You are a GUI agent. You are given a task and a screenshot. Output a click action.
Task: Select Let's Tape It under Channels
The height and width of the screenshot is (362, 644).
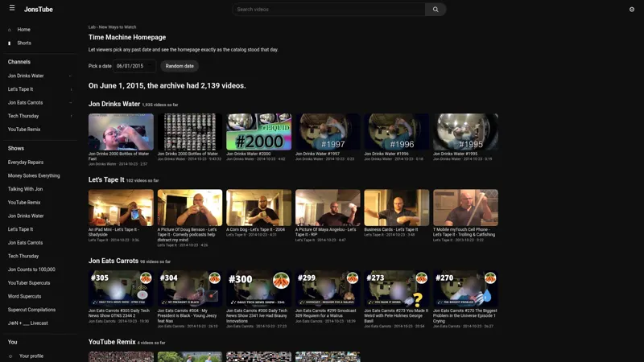pyautogui.click(x=21, y=89)
